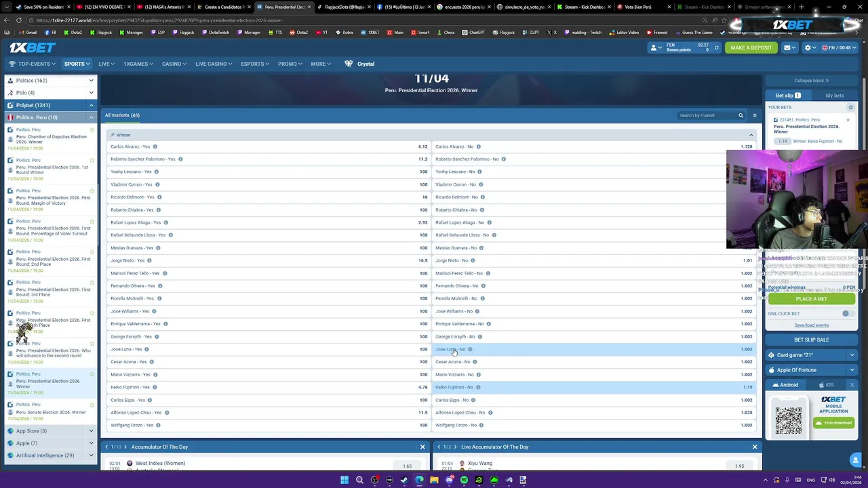Click info icon beside Jorge Nieto - Yes
The image size is (868, 488).
click(149, 260)
